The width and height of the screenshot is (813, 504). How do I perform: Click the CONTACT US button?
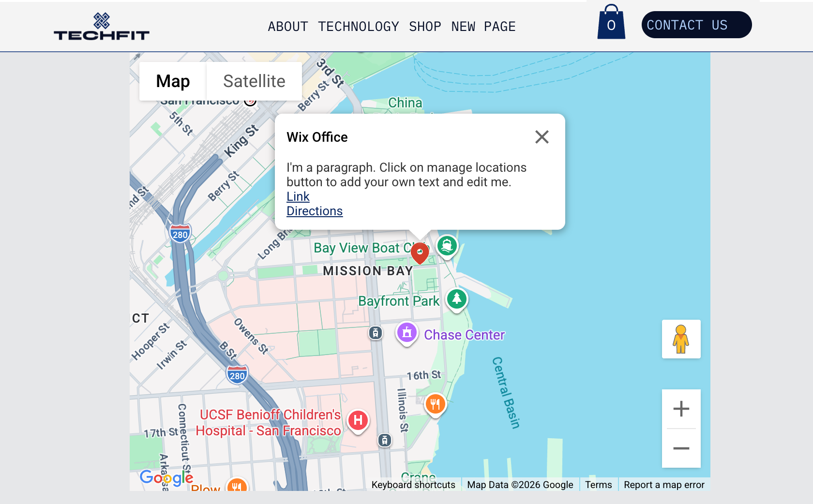pyautogui.click(x=696, y=25)
